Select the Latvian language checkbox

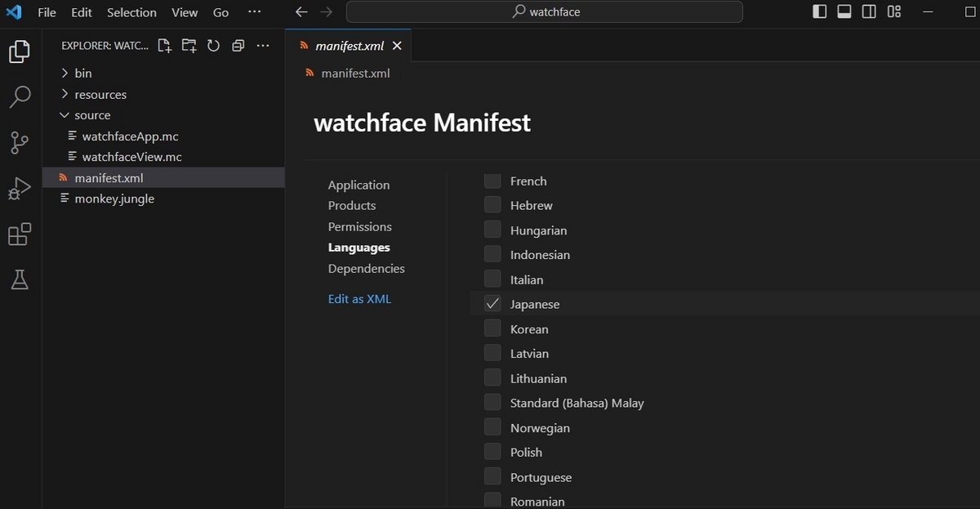tap(492, 353)
